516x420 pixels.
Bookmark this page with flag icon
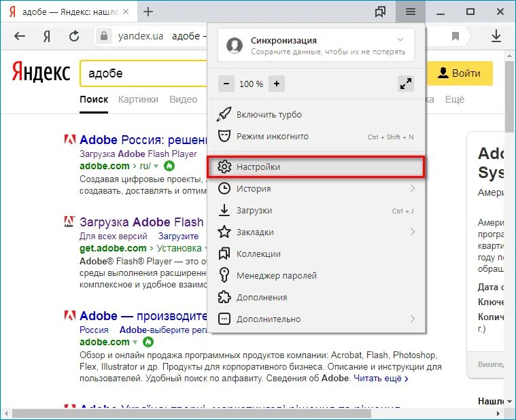point(455,36)
